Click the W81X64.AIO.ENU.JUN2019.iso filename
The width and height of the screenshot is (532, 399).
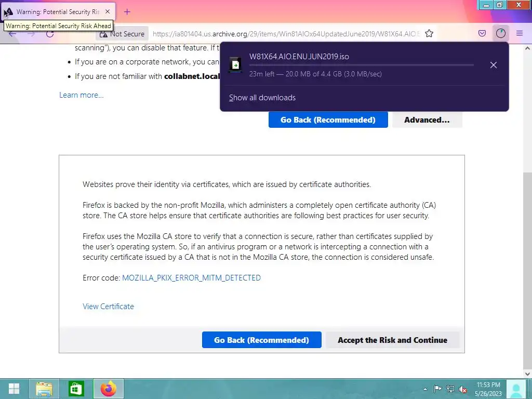tap(299, 57)
